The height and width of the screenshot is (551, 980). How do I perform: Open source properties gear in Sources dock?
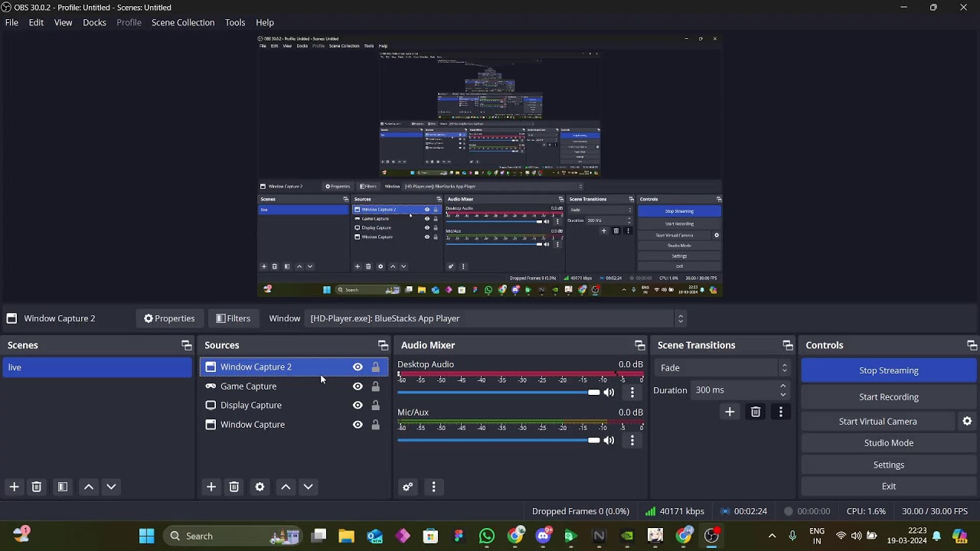coord(260,487)
